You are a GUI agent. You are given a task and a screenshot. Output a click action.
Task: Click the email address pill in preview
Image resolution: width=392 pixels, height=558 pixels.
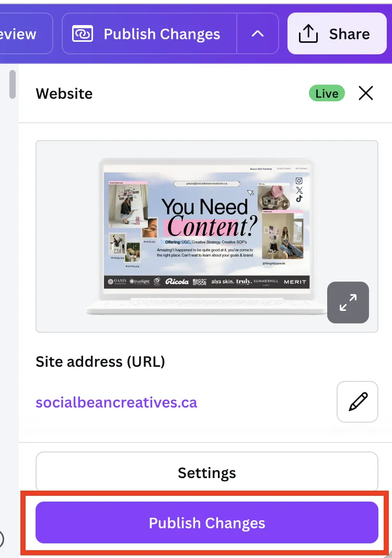coord(206,183)
